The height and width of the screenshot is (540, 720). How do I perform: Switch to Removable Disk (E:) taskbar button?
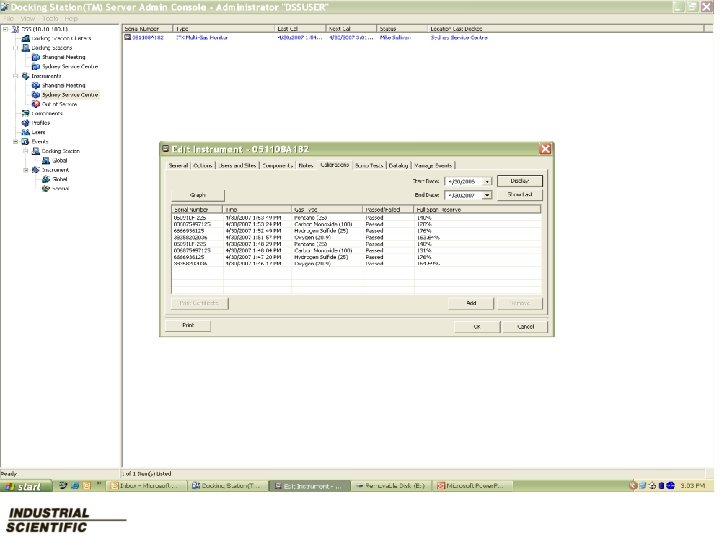coord(391,486)
